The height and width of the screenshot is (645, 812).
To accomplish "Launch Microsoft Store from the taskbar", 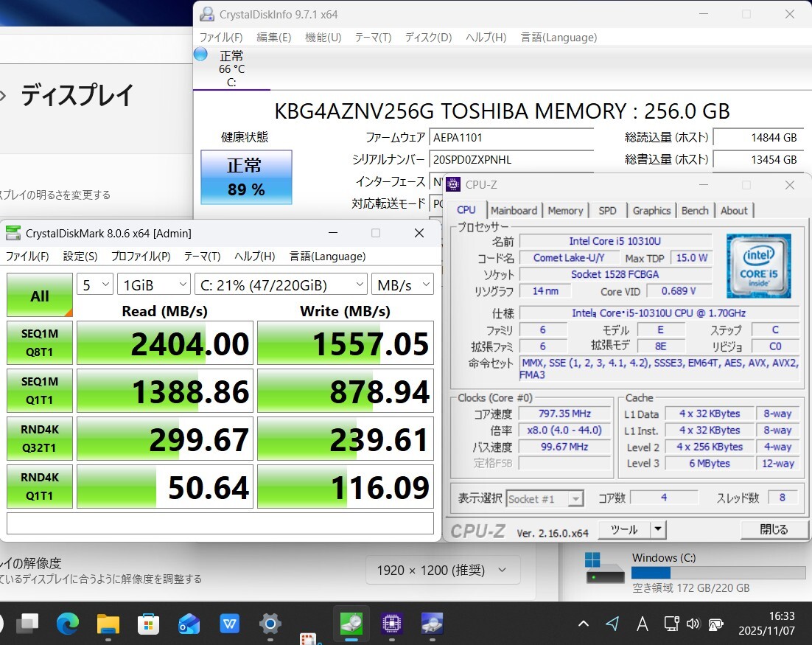I will click(149, 624).
